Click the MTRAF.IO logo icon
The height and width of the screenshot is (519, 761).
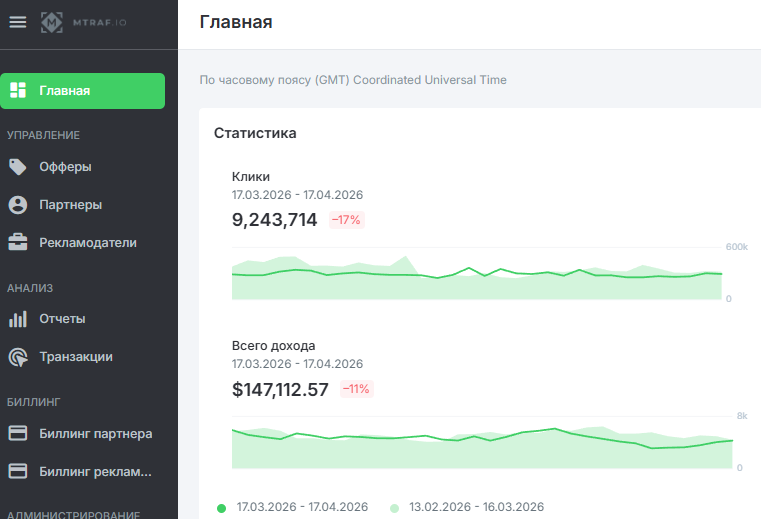pyautogui.click(x=52, y=22)
